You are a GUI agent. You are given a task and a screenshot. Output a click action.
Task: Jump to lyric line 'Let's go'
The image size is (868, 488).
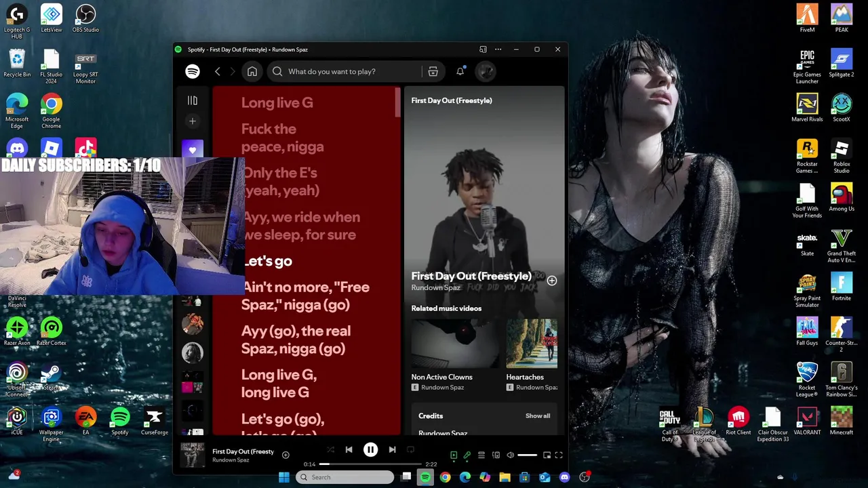pyautogui.click(x=267, y=261)
